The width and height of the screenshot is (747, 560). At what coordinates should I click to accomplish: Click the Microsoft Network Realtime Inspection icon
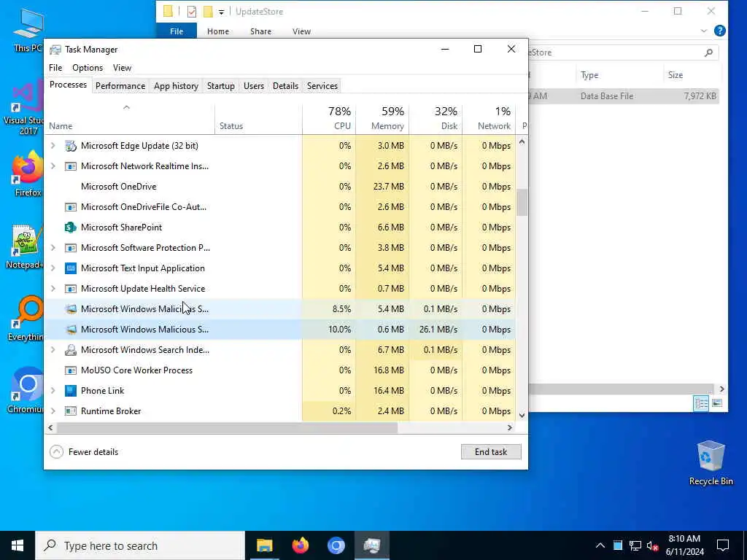pos(71,166)
